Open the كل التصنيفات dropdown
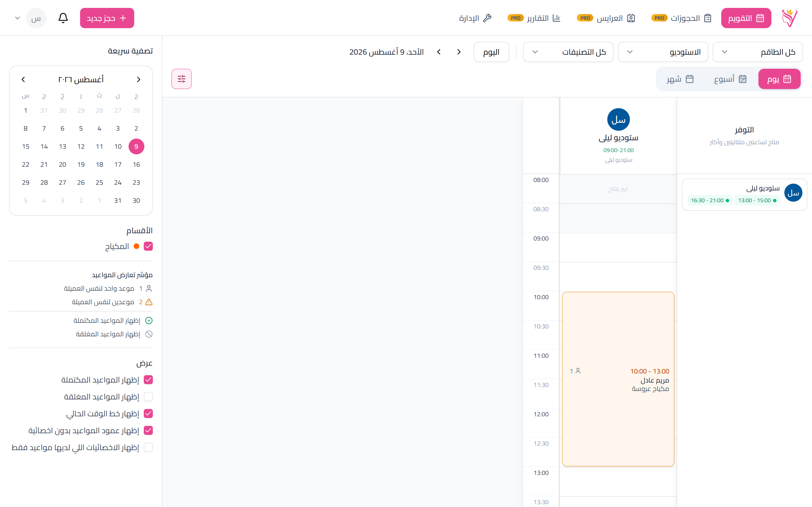 (568, 52)
